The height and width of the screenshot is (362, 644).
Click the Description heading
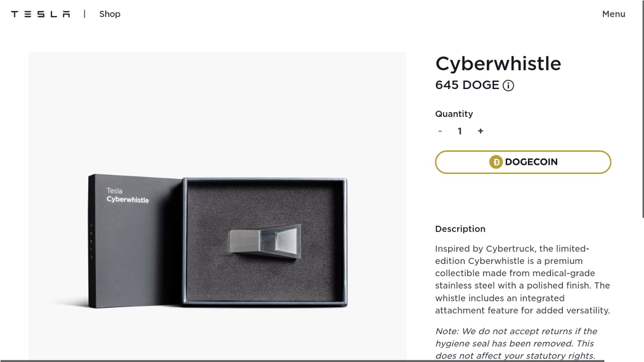tap(460, 229)
